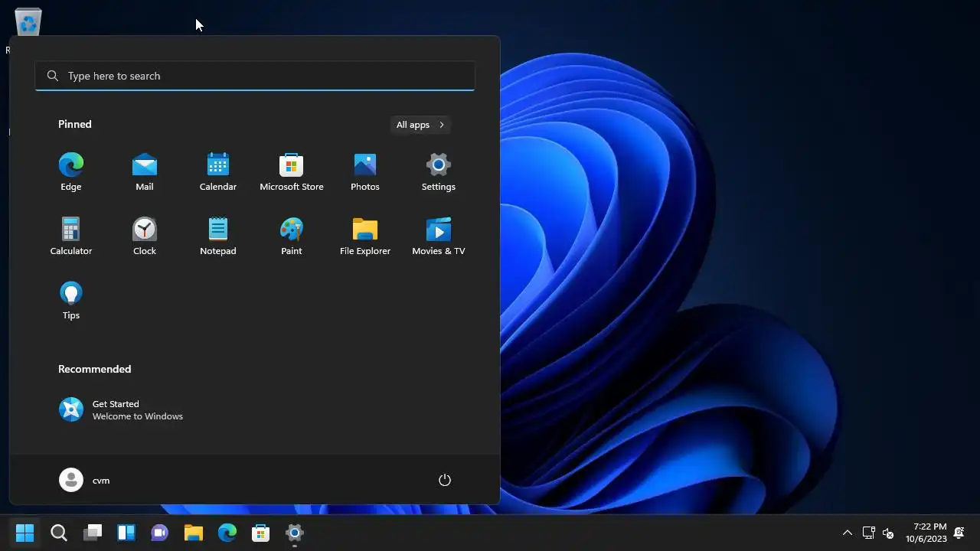Open File Explorer from the pinned apps

point(365,236)
